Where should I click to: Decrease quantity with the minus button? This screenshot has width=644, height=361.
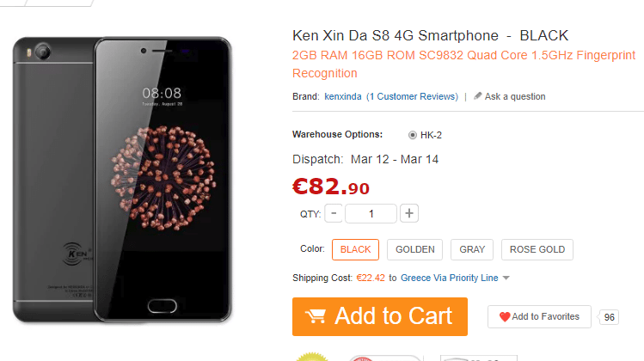[334, 213]
